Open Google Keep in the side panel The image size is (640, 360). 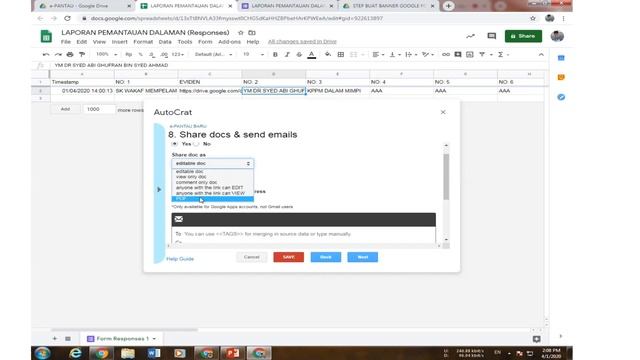pyautogui.click(x=561, y=77)
